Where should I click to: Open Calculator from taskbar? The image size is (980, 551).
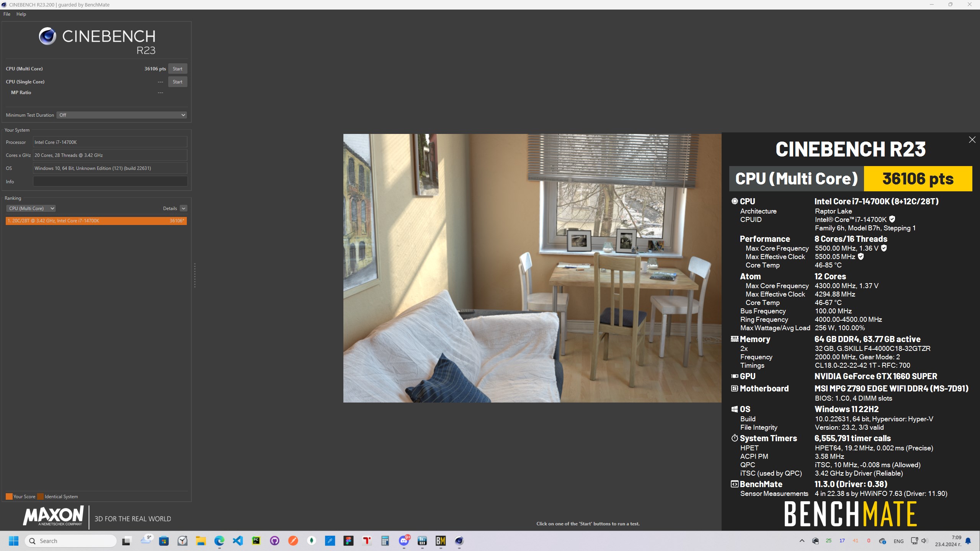(385, 541)
